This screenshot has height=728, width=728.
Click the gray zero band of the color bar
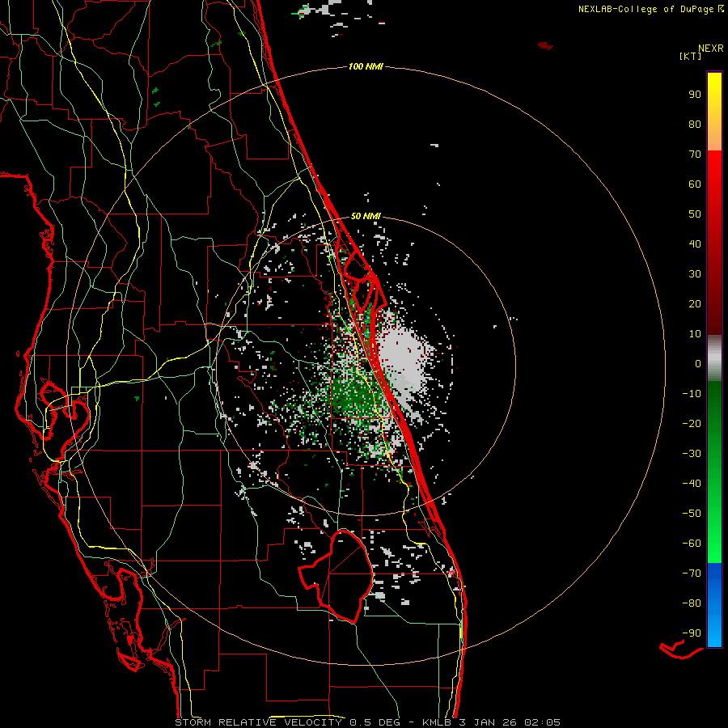click(x=714, y=358)
